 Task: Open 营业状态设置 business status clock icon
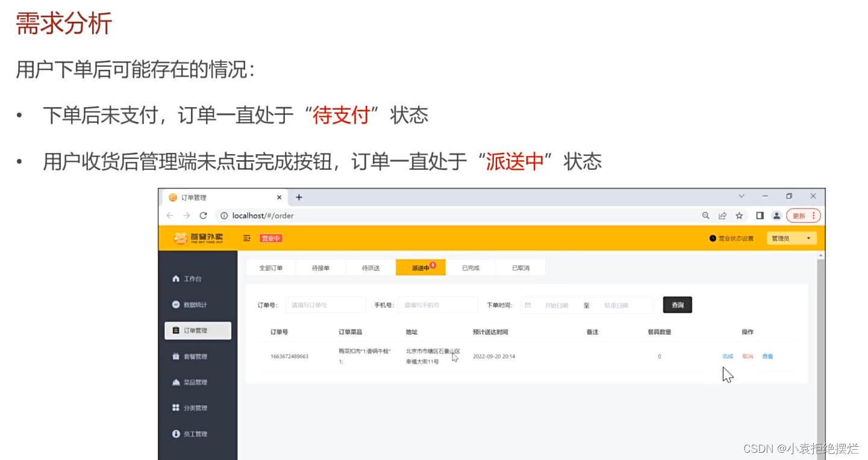pos(713,238)
